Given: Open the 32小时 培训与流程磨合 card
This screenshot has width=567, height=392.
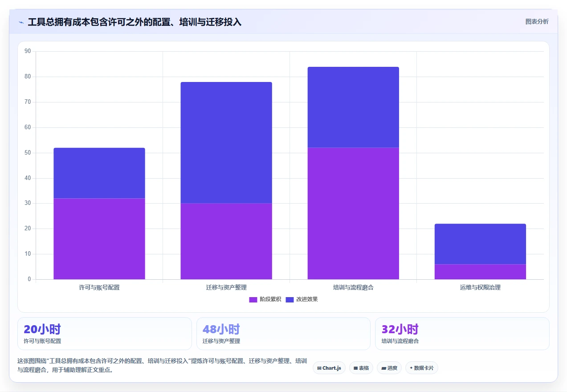Looking at the screenshot, I should (x=462, y=334).
